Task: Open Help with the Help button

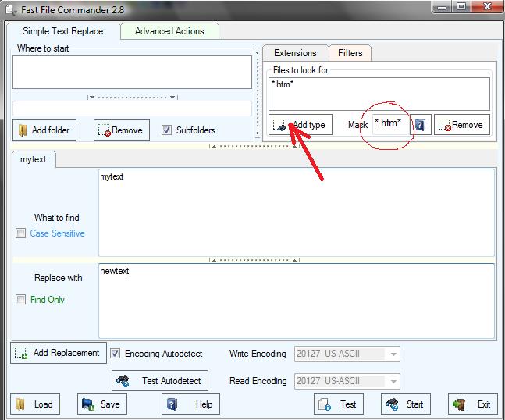Action: pyautogui.click(x=190, y=404)
